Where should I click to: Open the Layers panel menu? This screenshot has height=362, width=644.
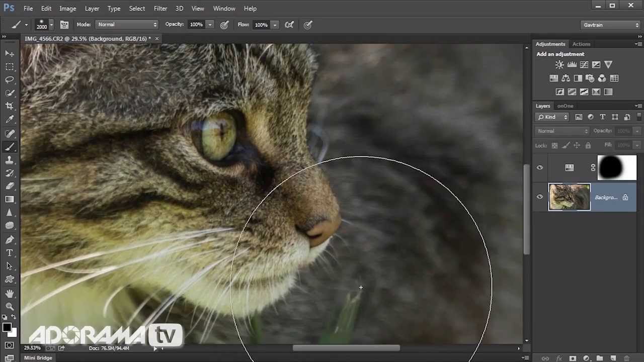point(638,106)
